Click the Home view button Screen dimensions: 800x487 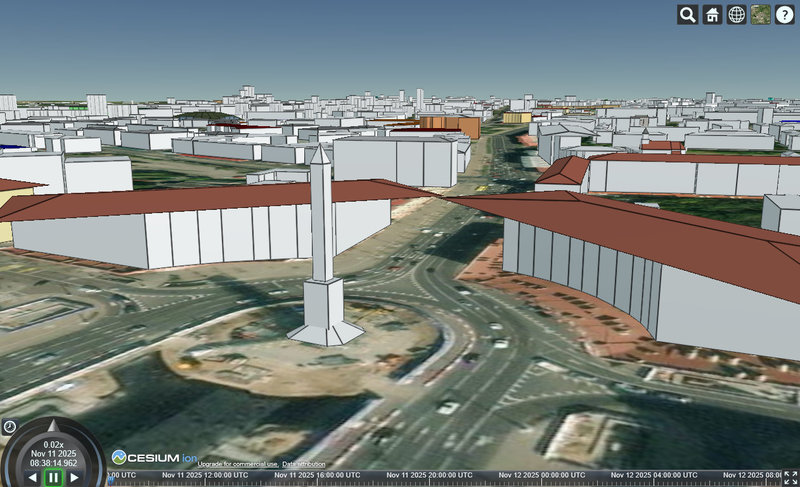click(x=712, y=15)
